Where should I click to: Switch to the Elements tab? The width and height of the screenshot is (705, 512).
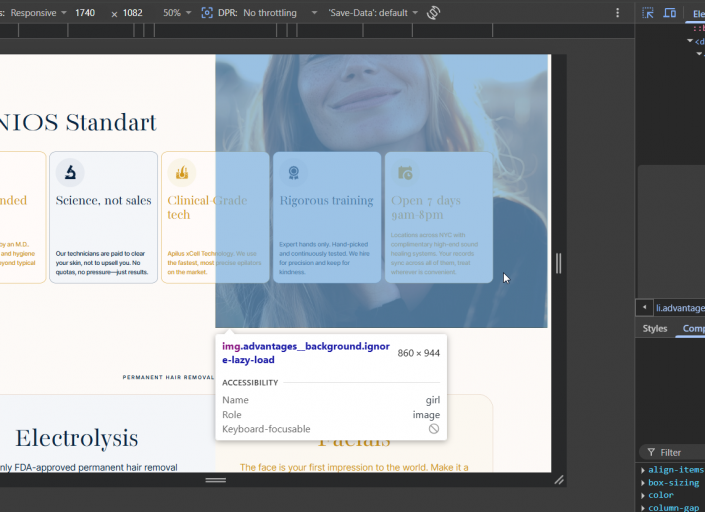(698, 13)
